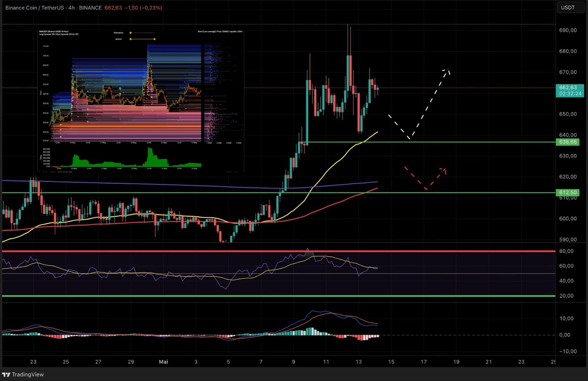Click the MACD 0,00 scale label
The width and height of the screenshot is (588, 381).
pyautogui.click(x=565, y=335)
